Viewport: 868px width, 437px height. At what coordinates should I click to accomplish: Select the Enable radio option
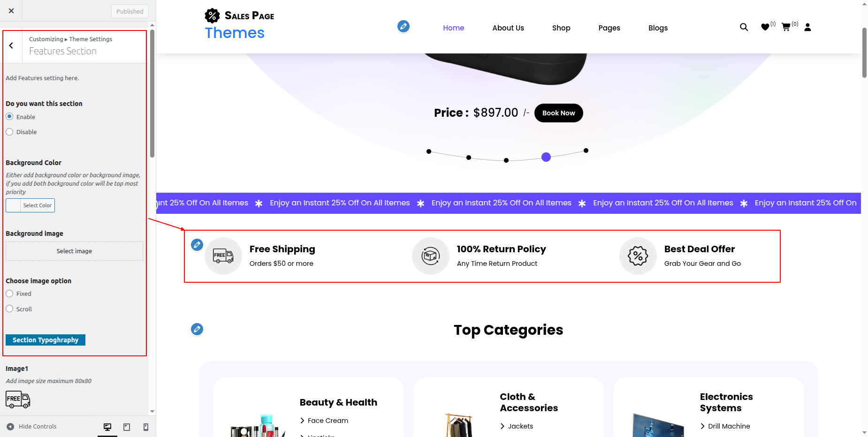[9, 117]
